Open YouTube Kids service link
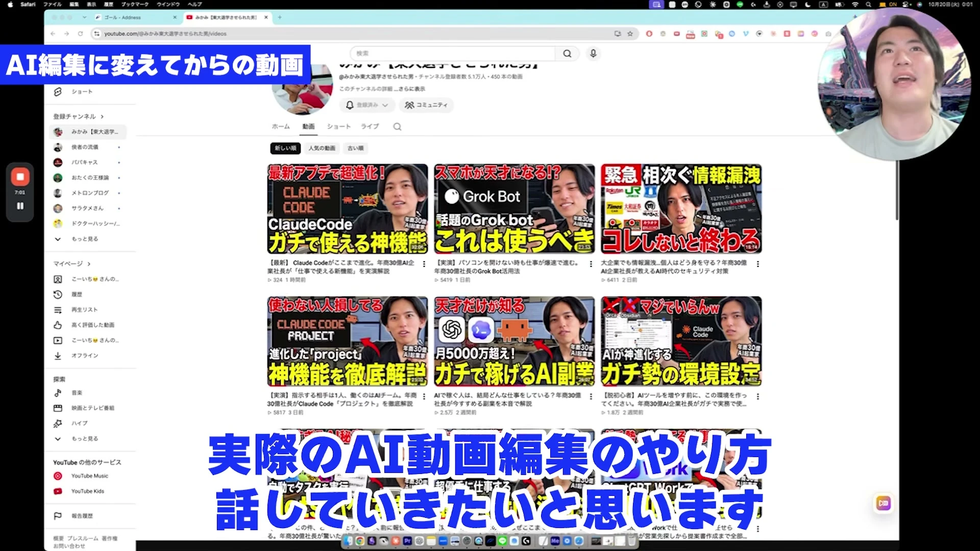The height and width of the screenshot is (551, 980). (x=87, y=491)
